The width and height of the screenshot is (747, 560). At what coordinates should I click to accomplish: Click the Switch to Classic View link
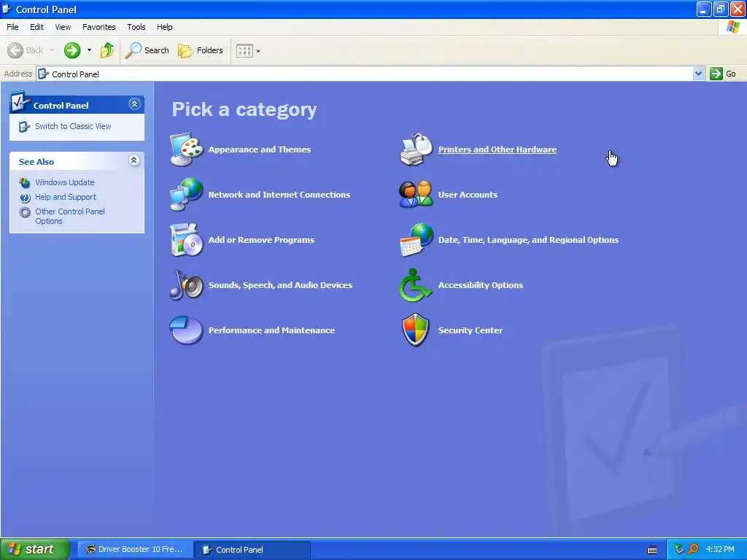point(73,126)
